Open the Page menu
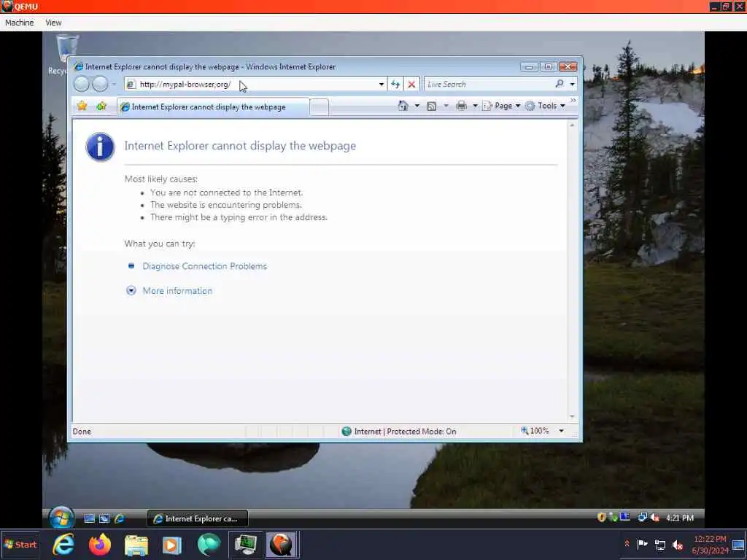 click(x=502, y=106)
